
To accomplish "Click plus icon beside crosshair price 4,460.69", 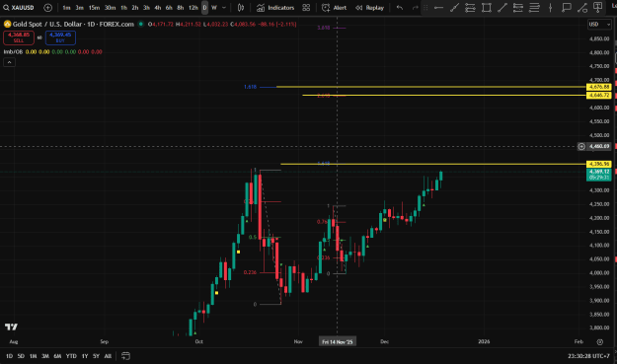I will [x=581, y=146].
